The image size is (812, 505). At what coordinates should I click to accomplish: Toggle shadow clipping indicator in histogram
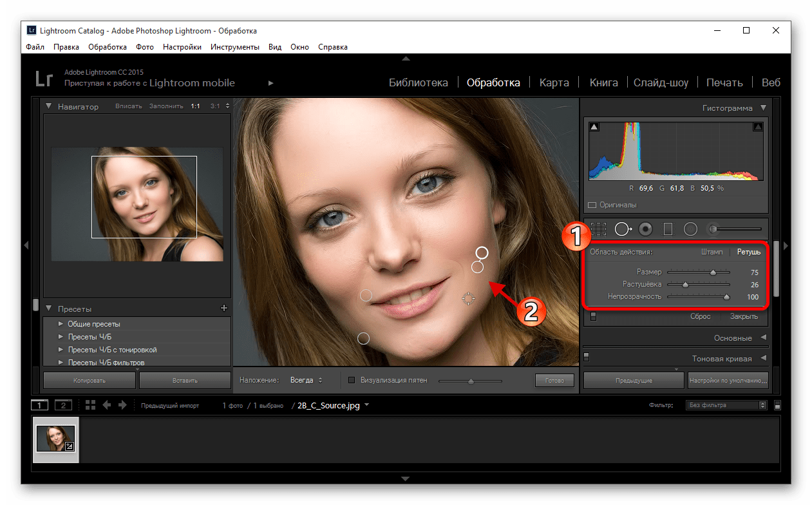coord(594,128)
